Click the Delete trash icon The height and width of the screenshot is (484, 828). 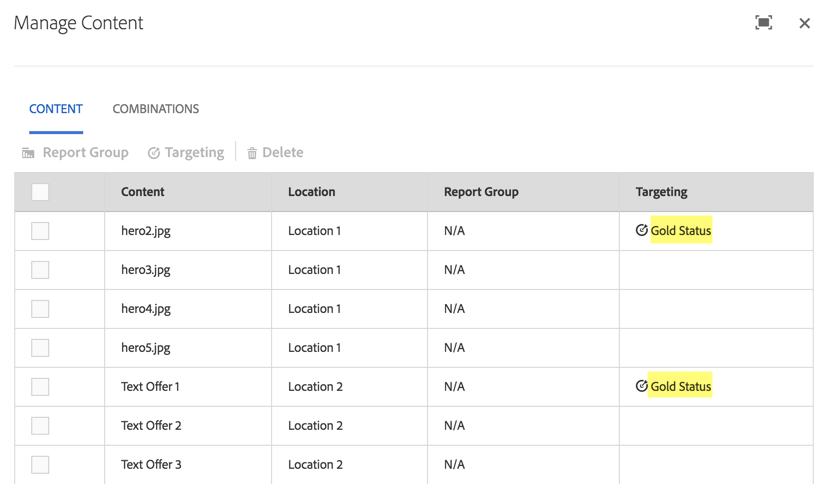[x=252, y=153]
